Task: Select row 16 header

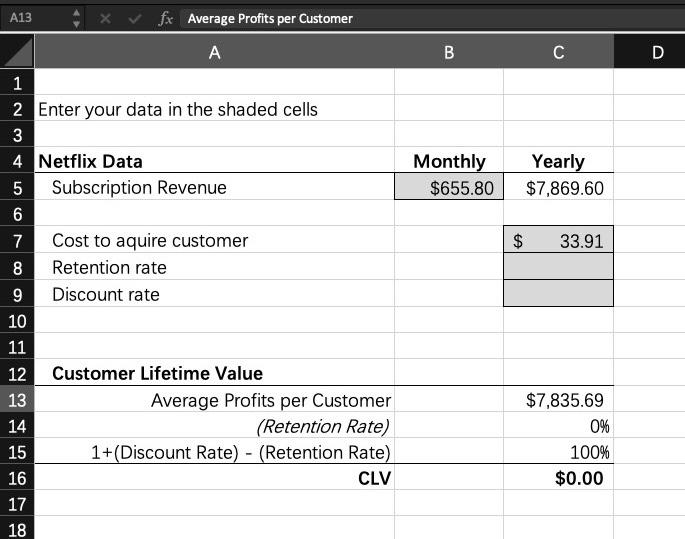Action: (17, 478)
